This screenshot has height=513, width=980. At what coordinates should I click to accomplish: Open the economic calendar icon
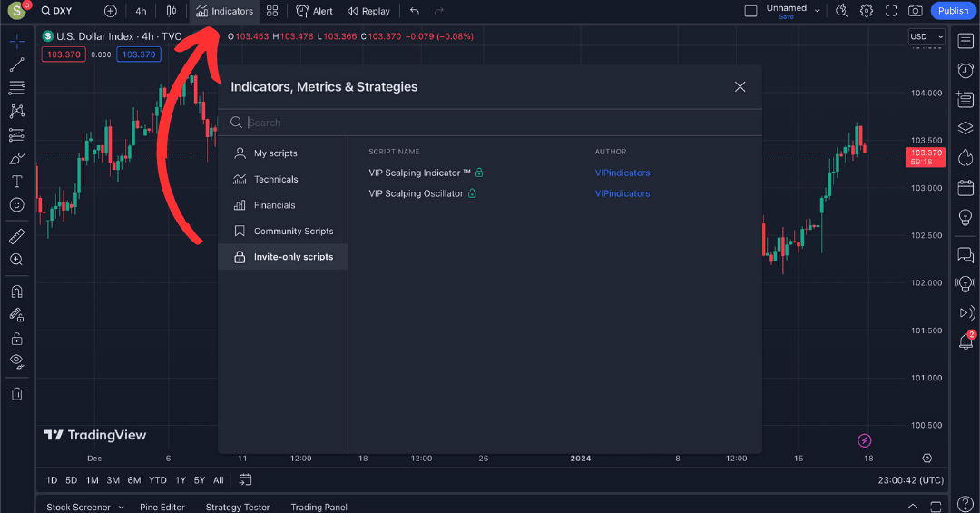tap(965, 187)
